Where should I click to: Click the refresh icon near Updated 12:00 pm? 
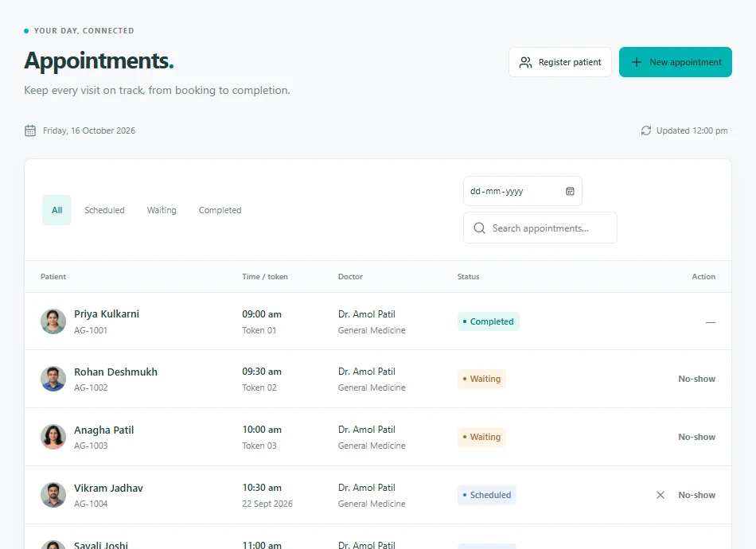coord(645,130)
